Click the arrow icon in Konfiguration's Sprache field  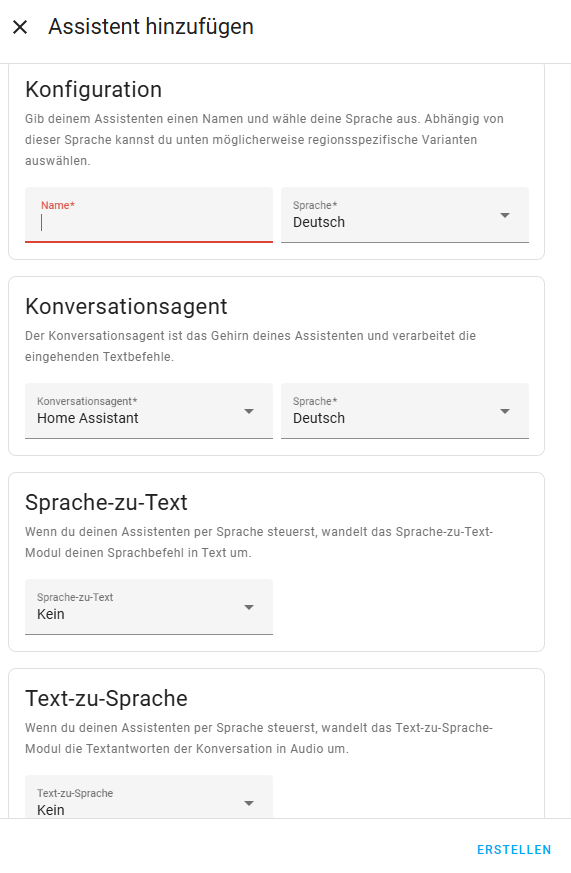505,215
